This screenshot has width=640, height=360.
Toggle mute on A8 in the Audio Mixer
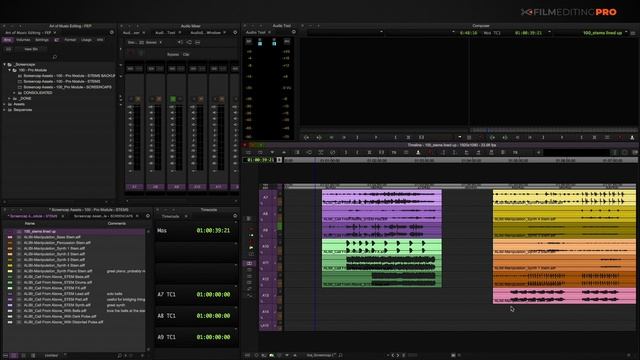[x=158, y=99]
